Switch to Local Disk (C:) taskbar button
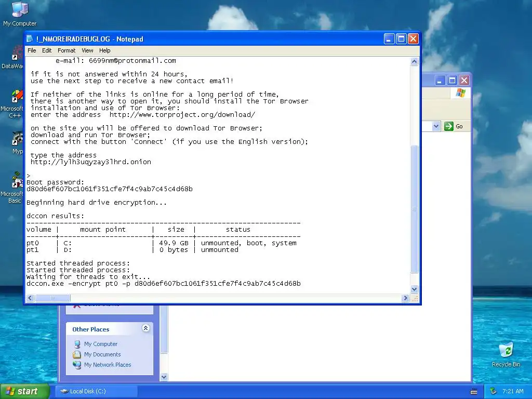Viewport: 532px width, 399px height. pos(96,391)
